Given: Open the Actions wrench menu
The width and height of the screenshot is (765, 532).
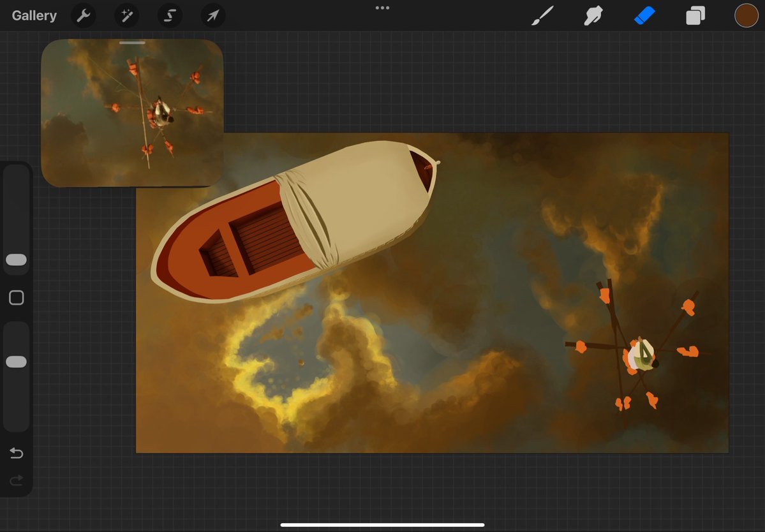Looking at the screenshot, I should [84, 15].
